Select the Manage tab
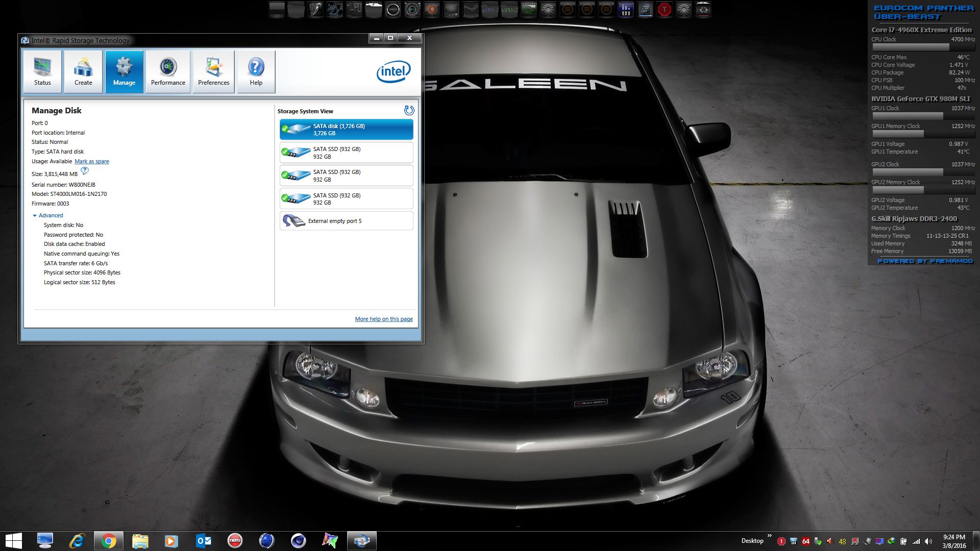The image size is (980, 551). 124,71
